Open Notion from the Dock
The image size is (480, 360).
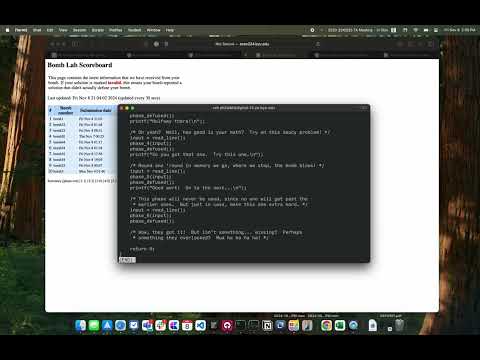[x=267, y=325]
